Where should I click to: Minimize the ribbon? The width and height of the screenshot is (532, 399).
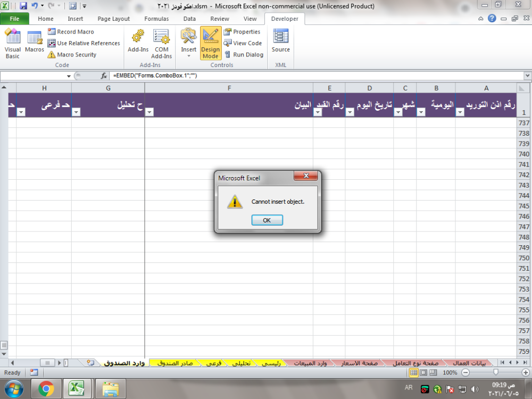pos(481,19)
